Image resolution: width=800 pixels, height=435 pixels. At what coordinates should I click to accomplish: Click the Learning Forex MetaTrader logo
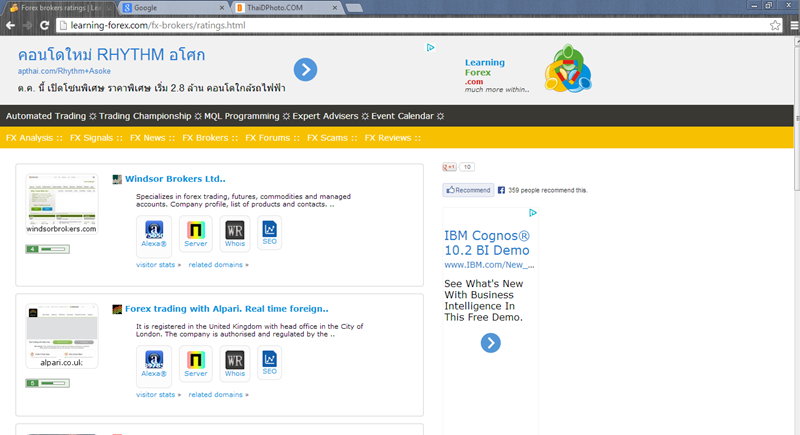click(568, 69)
